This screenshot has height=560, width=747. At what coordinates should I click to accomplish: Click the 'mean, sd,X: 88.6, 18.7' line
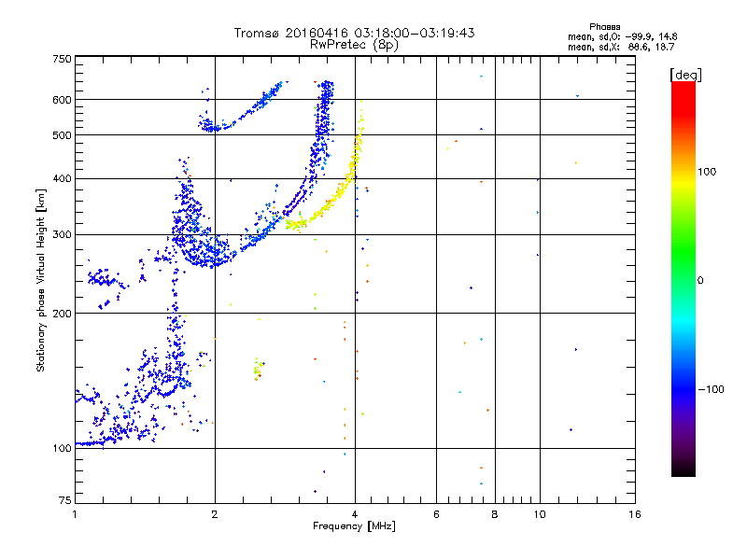point(621,47)
